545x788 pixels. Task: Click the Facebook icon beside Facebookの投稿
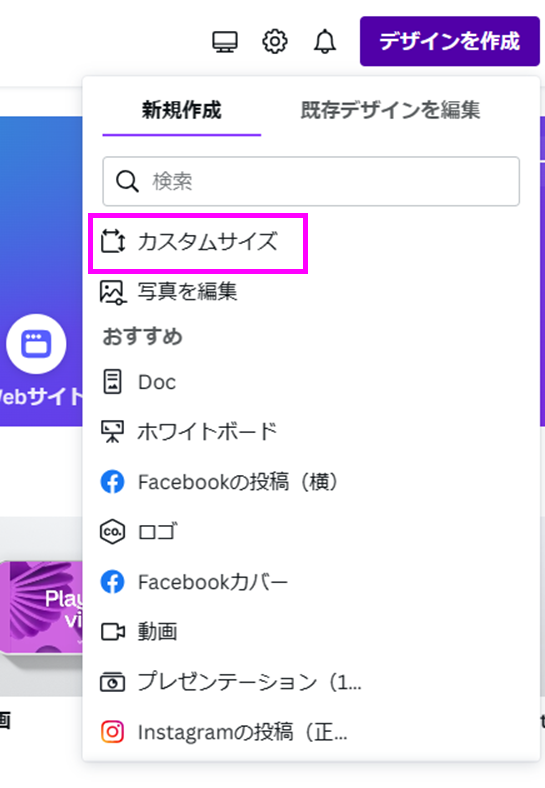113,482
